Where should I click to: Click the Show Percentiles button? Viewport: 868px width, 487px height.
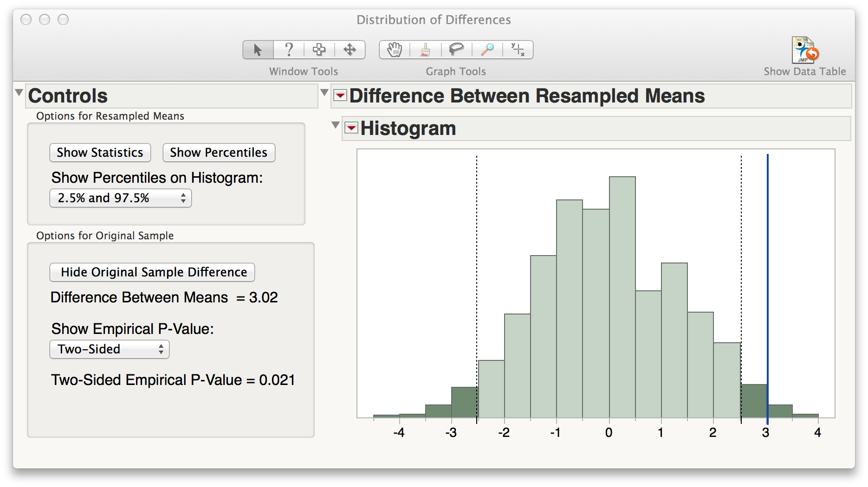(x=219, y=153)
